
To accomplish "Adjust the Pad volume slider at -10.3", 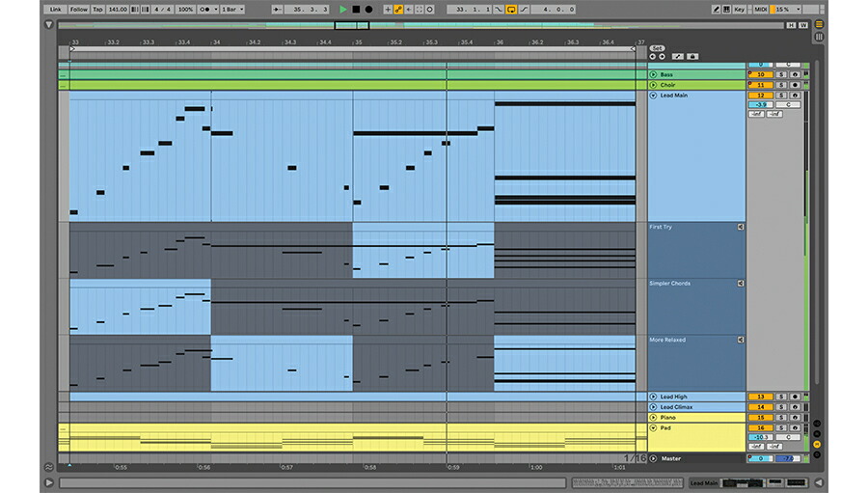I will click(761, 437).
